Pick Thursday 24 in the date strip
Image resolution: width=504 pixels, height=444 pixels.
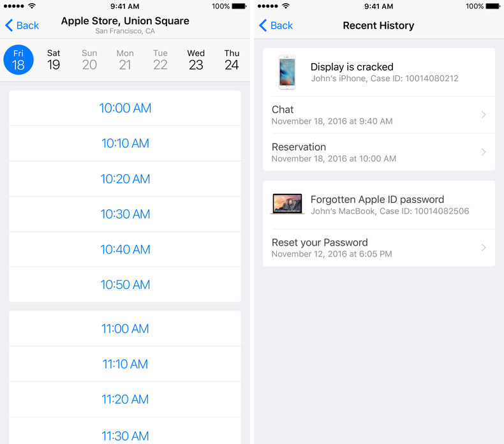click(232, 59)
